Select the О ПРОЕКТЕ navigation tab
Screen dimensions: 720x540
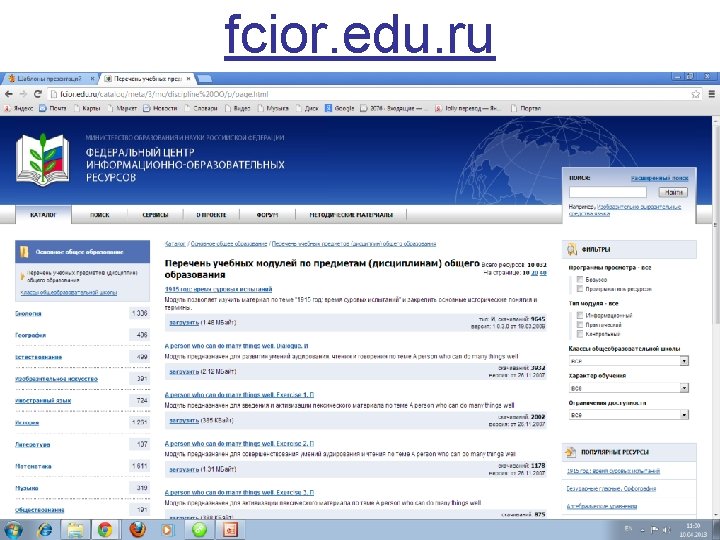[211, 214]
